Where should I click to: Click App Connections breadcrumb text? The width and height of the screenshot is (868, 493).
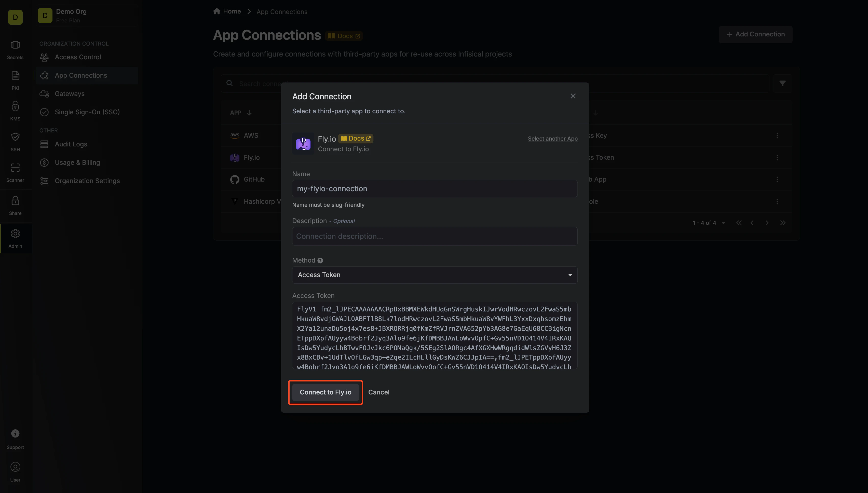pyautogui.click(x=282, y=12)
